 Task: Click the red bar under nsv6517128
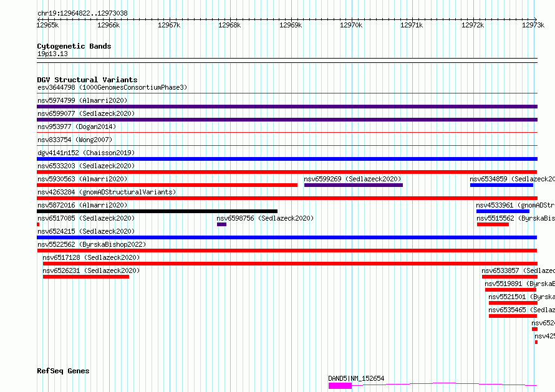click(x=290, y=264)
